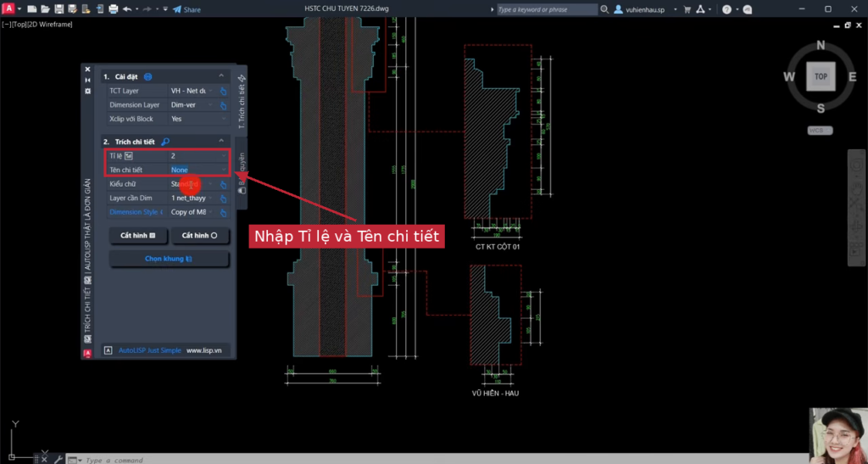Click the Plot printer icon
868x464 pixels.
pyautogui.click(x=113, y=9)
